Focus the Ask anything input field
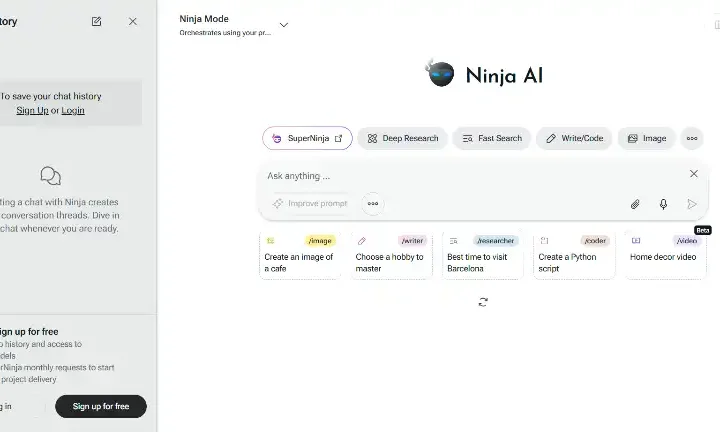 click(x=473, y=176)
